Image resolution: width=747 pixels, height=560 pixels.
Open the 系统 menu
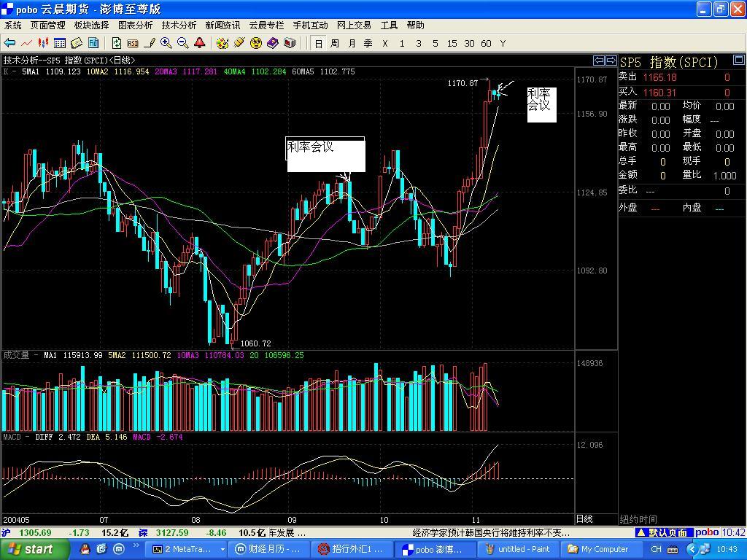tap(13, 26)
